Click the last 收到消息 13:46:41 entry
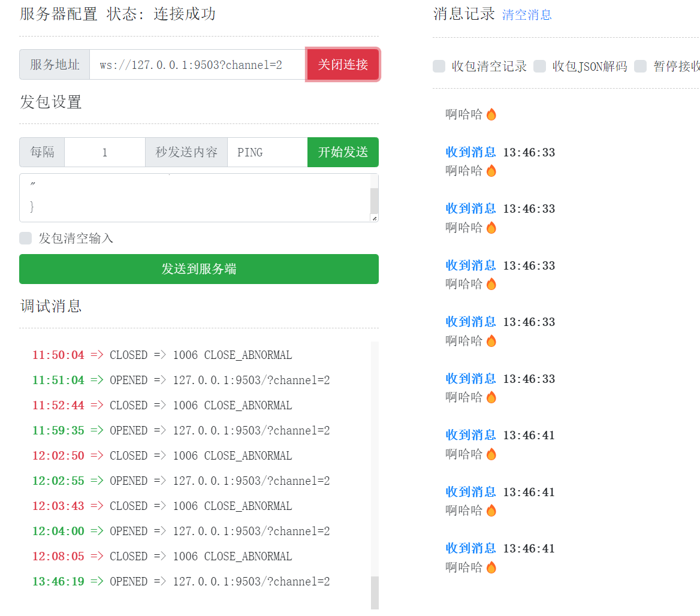Screen dimensions: 700x616 pyautogui.click(x=500, y=549)
